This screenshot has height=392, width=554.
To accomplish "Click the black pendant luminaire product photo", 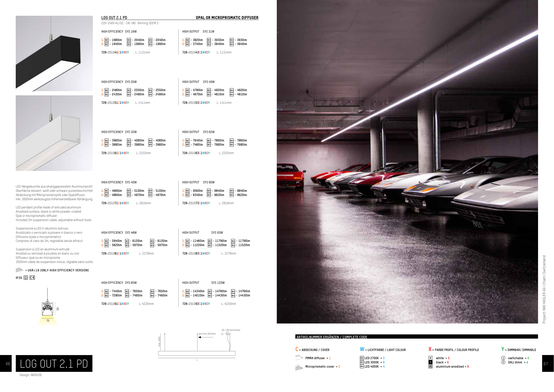I will [54, 53].
